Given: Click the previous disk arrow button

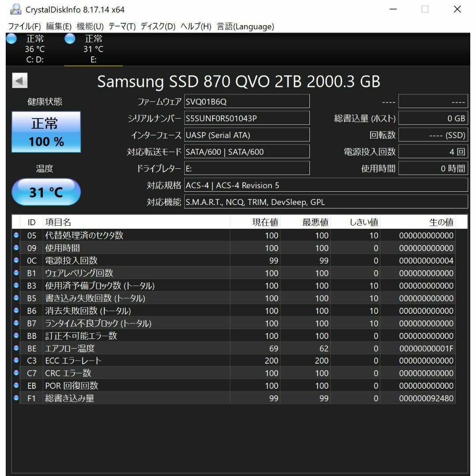Looking at the screenshot, I should [20, 81].
